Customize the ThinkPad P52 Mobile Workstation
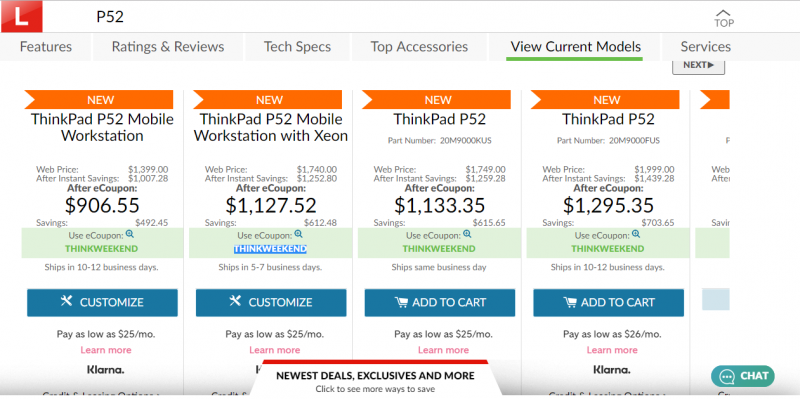The height and width of the screenshot is (399, 800). pyautogui.click(x=102, y=303)
